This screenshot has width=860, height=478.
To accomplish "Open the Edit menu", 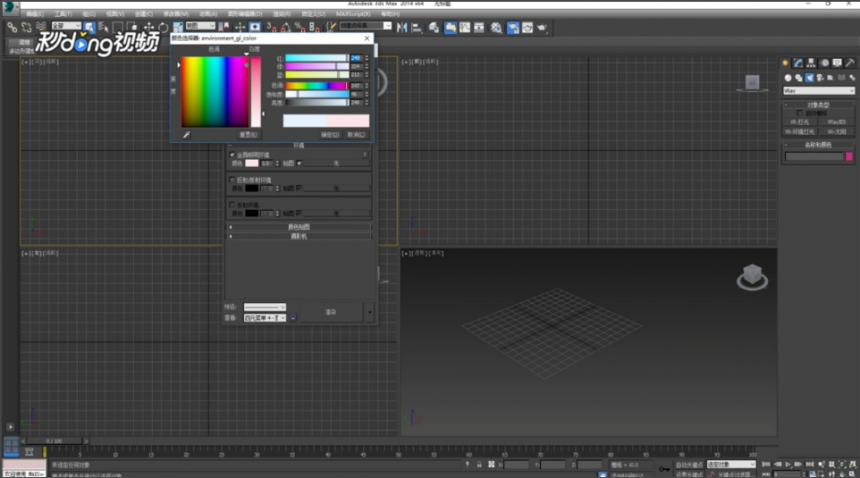I will coord(35,14).
